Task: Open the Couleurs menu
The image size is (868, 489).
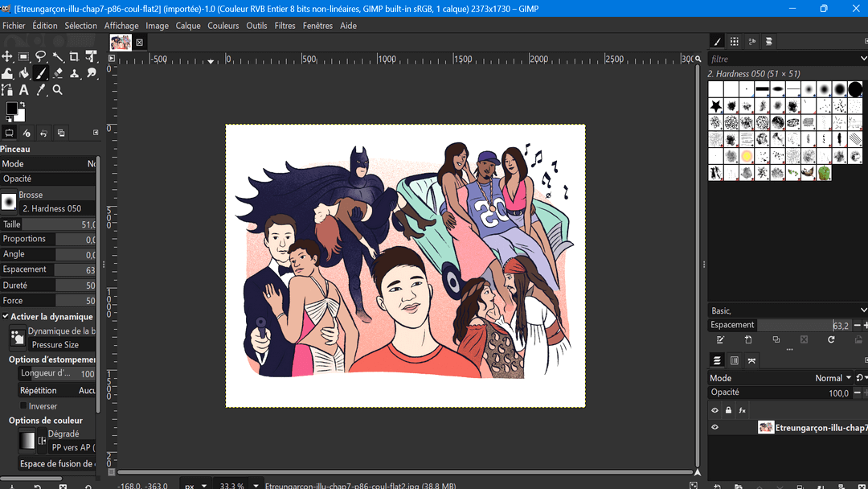Action: [223, 26]
